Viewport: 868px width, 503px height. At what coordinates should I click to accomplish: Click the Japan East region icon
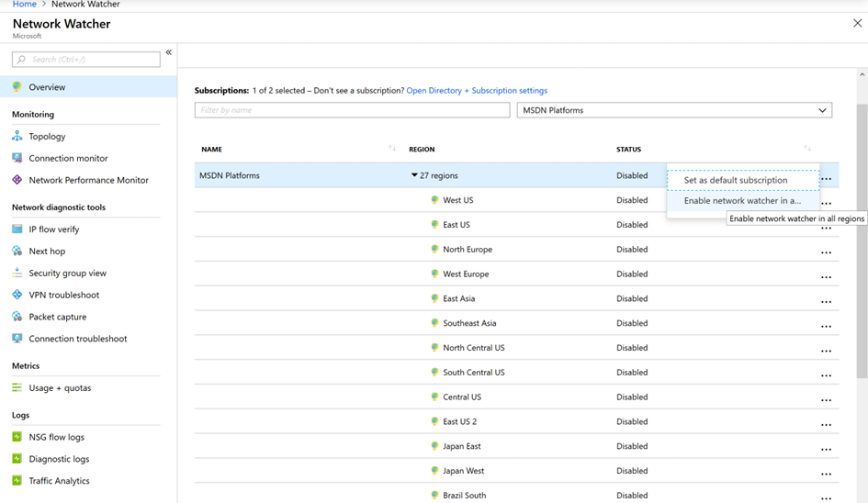point(434,446)
